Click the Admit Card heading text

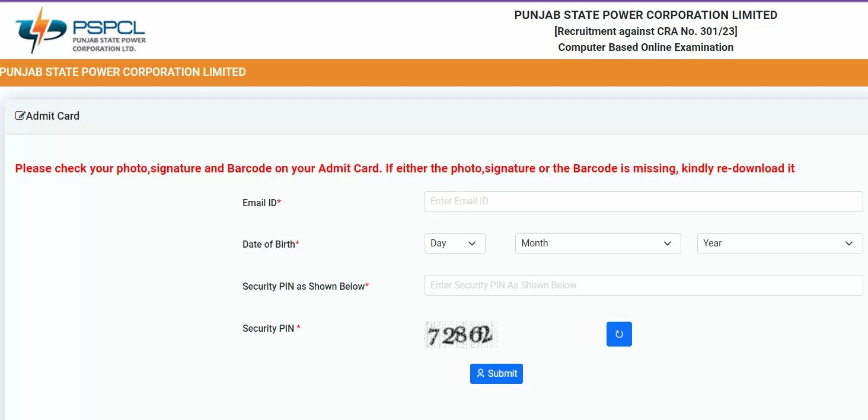[x=53, y=116]
